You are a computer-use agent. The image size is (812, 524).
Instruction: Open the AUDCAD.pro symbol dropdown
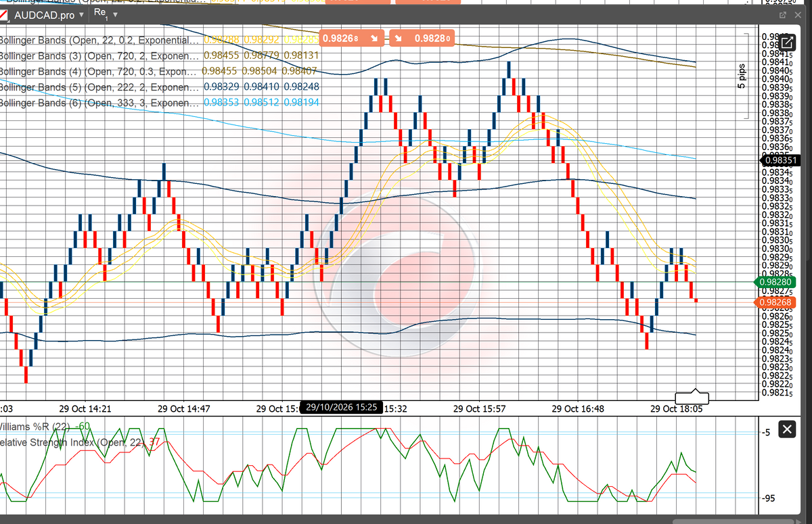tap(83, 14)
